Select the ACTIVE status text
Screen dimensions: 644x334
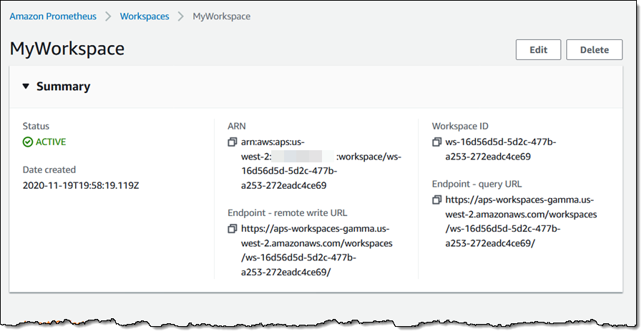coord(51,142)
